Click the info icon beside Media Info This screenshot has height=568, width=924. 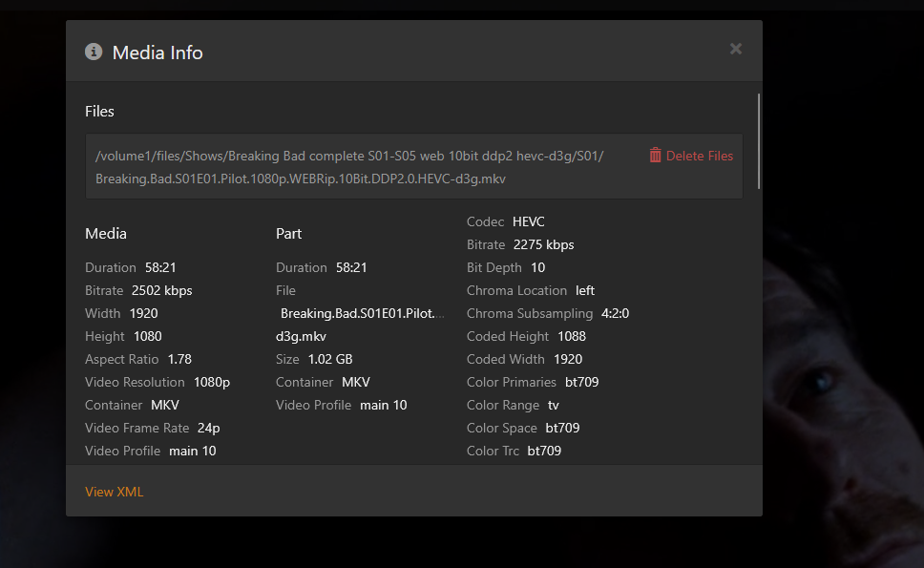pos(94,52)
